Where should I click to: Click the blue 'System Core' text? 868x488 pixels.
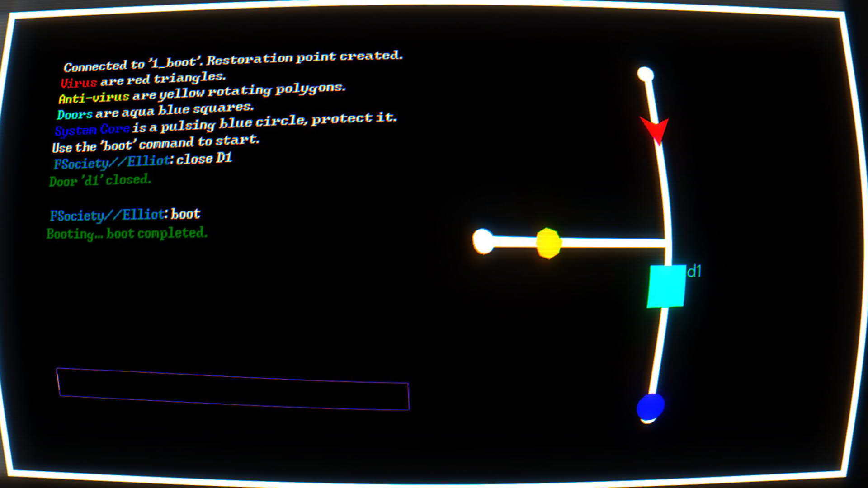[92, 130]
